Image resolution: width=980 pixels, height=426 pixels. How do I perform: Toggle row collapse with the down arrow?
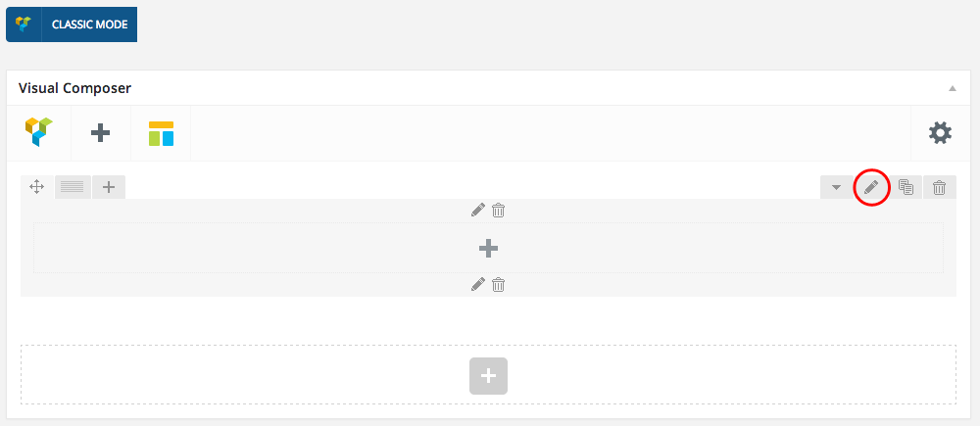click(836, 187)
